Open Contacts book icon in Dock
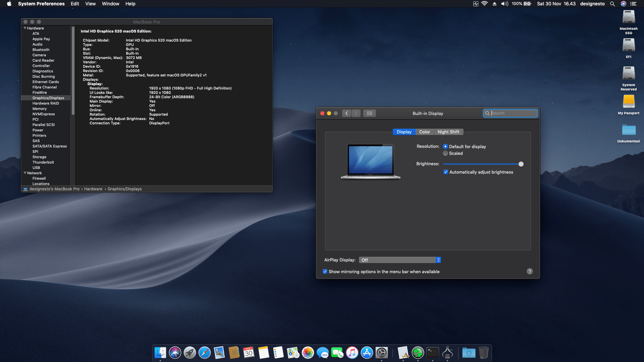The width and height of the screenshot is (644, 362). tap(234, 353)
